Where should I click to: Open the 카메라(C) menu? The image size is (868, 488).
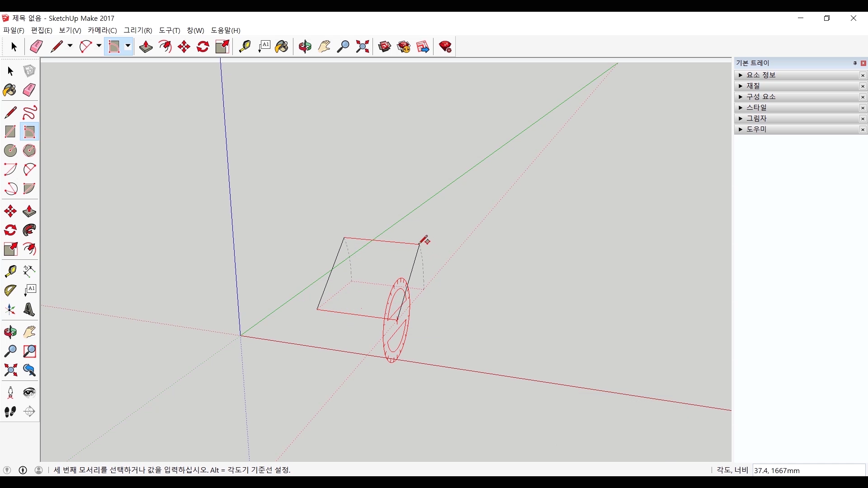(102, 30)
